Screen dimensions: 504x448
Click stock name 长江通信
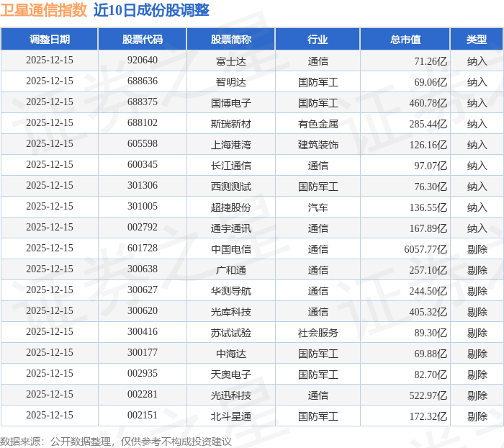click(x=231, y=166)
